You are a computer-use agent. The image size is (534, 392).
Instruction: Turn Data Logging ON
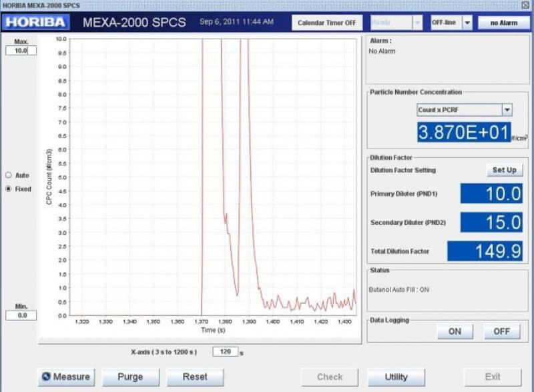(455, 331)
